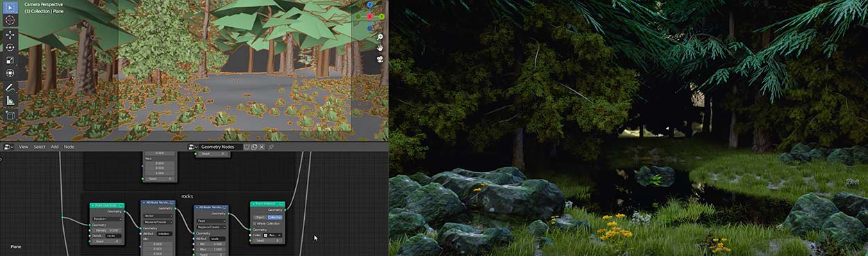
Task: Open the Add menu in node editor
Action: pos(55,147)
